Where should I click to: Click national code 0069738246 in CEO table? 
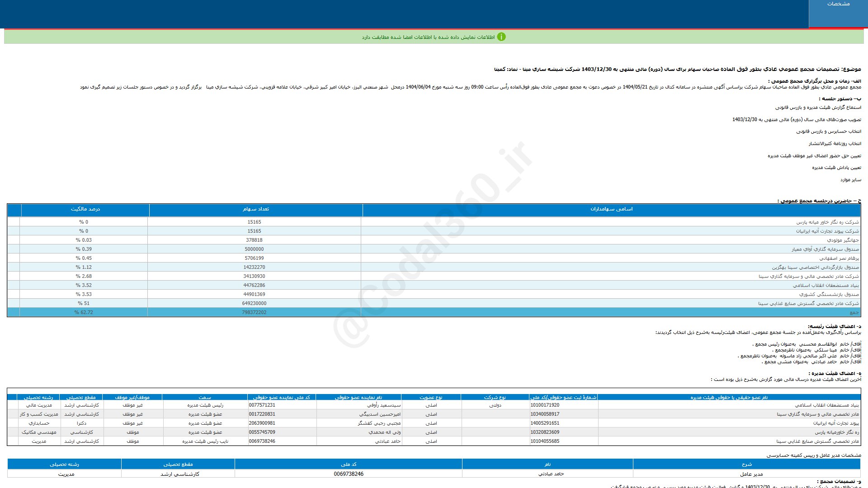point(349,474)
